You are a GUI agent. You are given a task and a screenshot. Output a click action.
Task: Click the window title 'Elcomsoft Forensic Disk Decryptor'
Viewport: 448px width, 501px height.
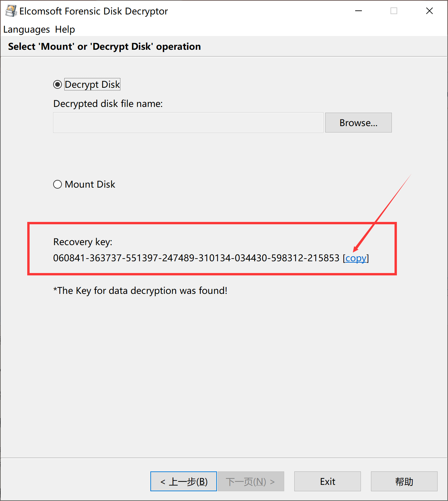point(94,11)
